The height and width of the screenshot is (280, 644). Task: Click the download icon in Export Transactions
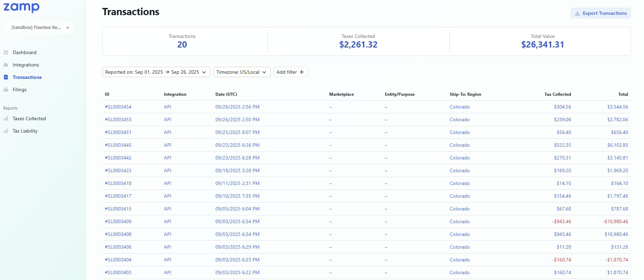tap(577, 13)
